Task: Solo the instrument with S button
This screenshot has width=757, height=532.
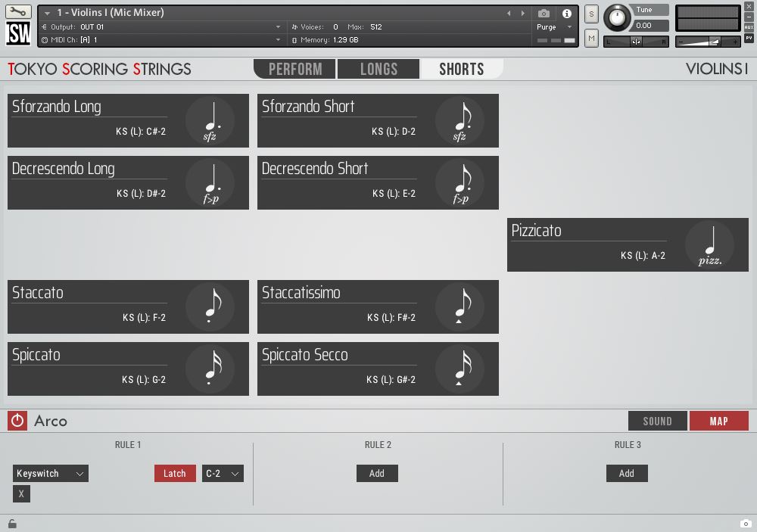Action: pos(591,14)
